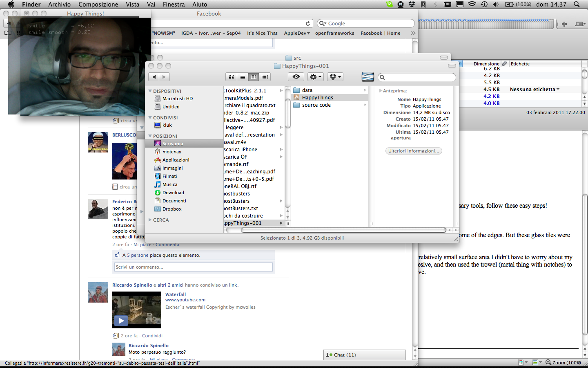Switch Finder to icon view
Screen dimensions: 588x368
pyautogui.click(x=231, y=77)
